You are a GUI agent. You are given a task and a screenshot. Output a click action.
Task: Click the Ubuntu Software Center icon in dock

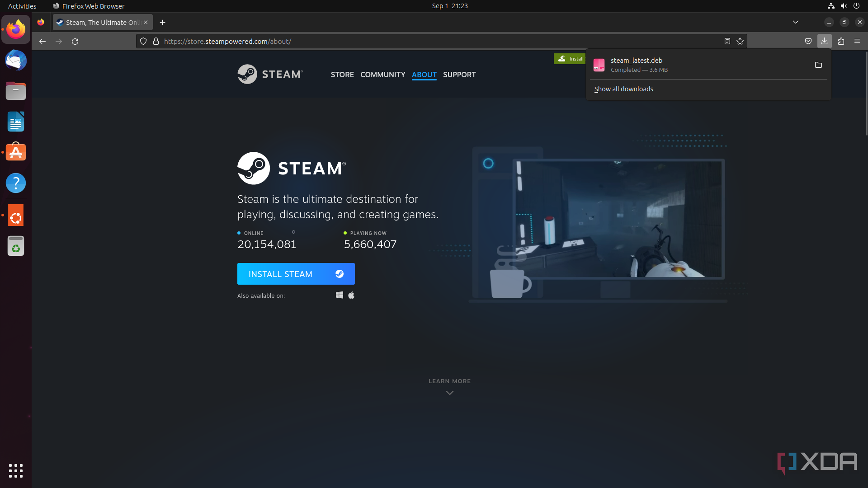tap(15, 151)
